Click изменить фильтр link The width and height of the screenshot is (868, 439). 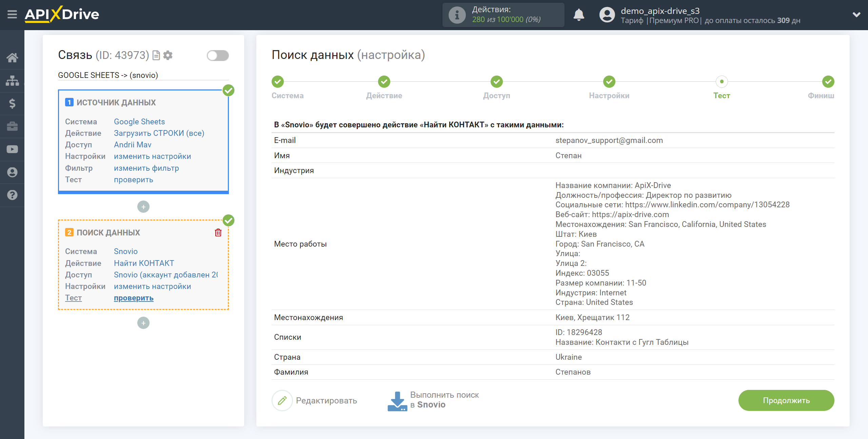[146, 168]
